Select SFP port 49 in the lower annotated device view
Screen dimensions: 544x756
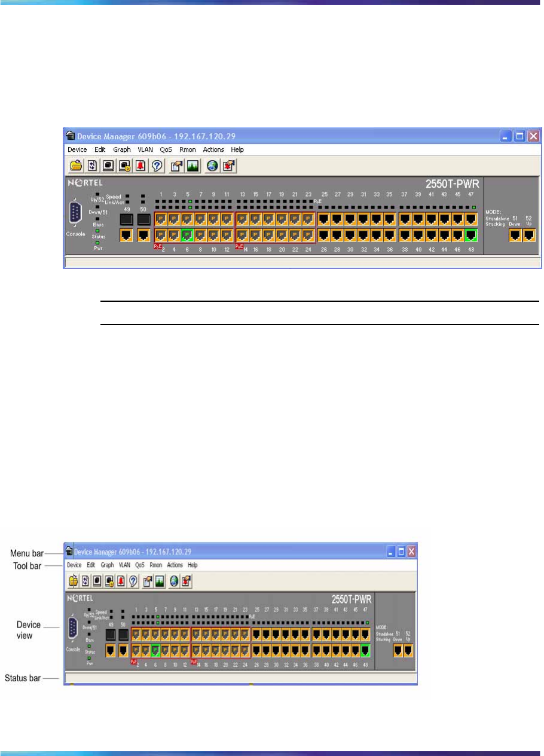111,634
